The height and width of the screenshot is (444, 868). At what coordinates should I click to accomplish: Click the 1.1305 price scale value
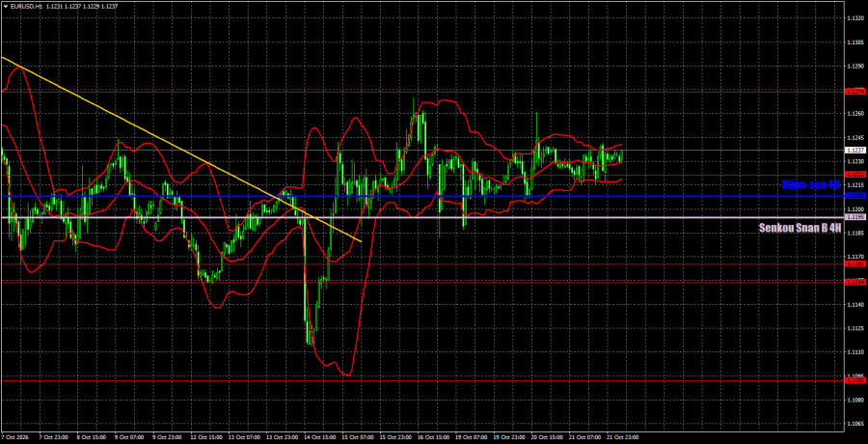point(854,42)
